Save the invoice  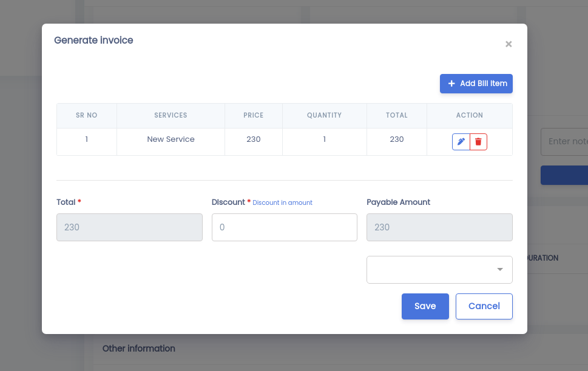425,307
